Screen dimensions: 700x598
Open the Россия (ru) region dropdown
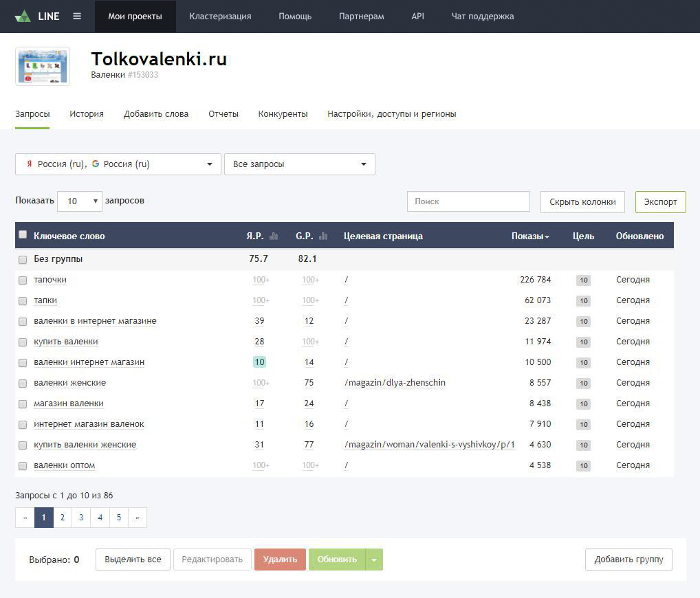pos(118,164)
